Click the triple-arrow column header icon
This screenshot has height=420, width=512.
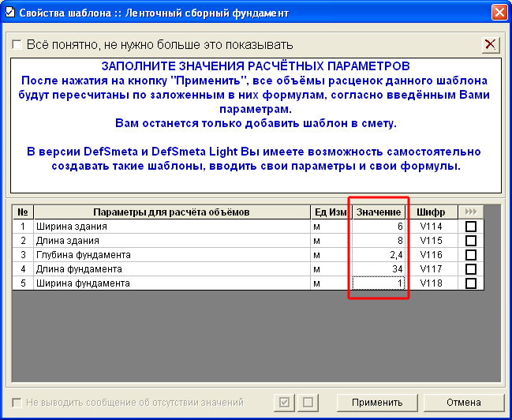(x=470, y=212)
